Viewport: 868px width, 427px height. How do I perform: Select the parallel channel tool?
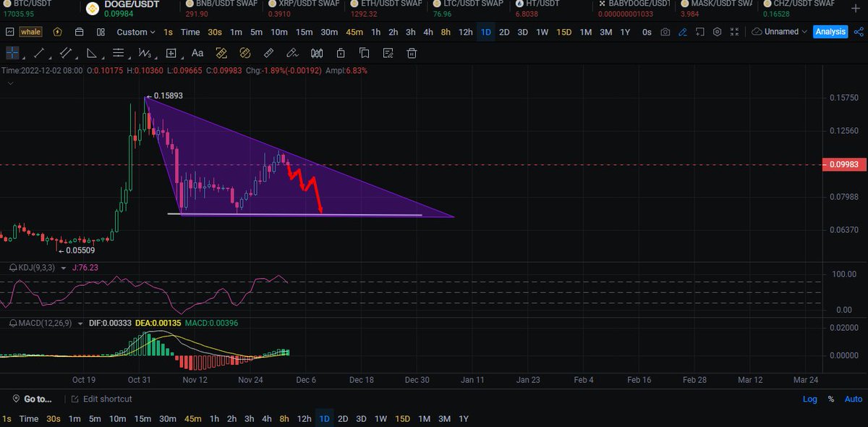coord(66,53)
